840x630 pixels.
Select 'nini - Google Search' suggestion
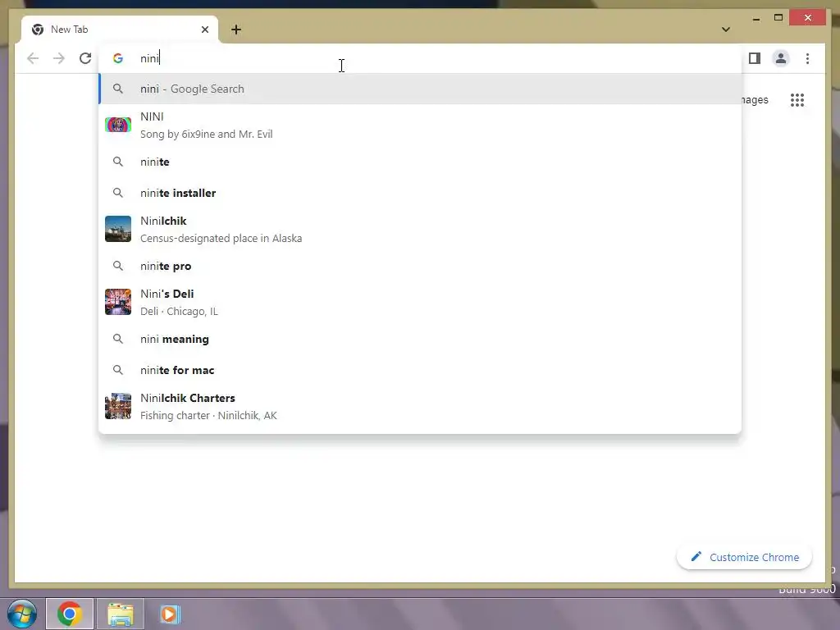coord(421,89)
